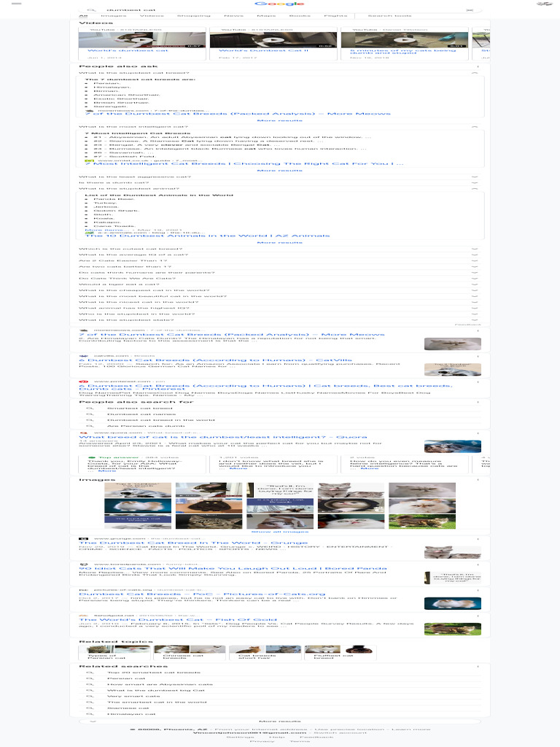The image size is (560, 747).
Task: Open Quora "What breed of cat is the dumbest" link
Action: pyautogui.click(x=223, y=437)
